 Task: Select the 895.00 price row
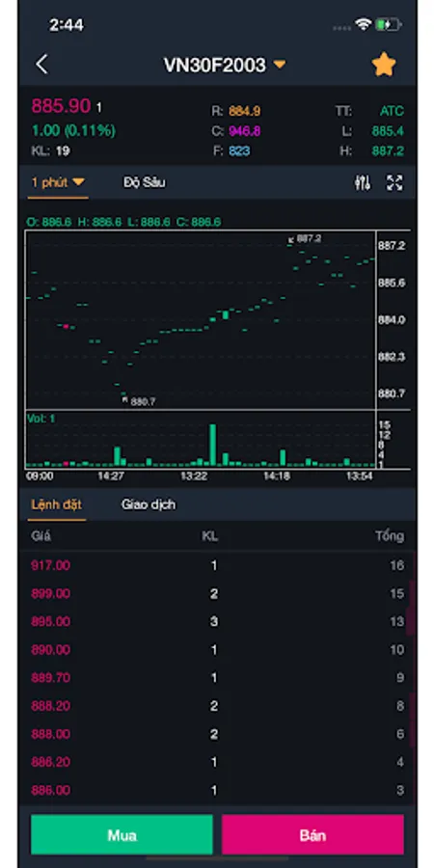point(217,622)
